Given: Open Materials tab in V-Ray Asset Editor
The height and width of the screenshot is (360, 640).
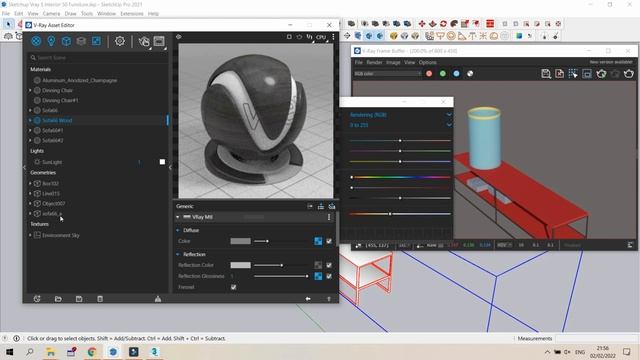Looking at the screenshot, I should 36,41.
